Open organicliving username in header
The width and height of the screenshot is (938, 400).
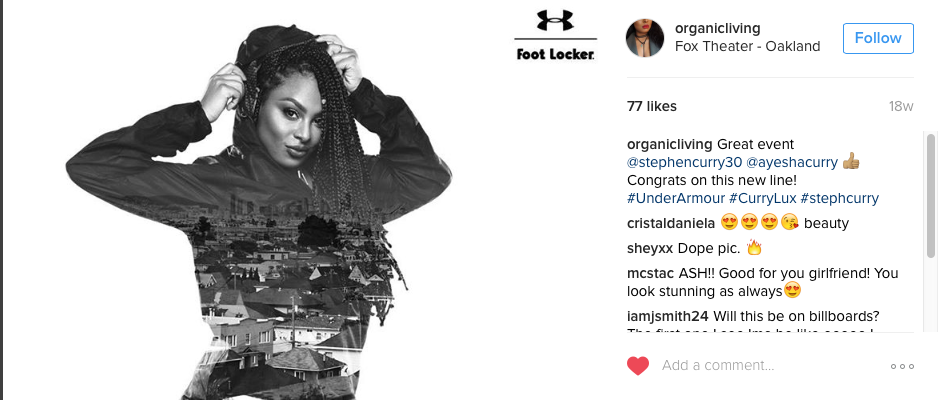point(717,28)
